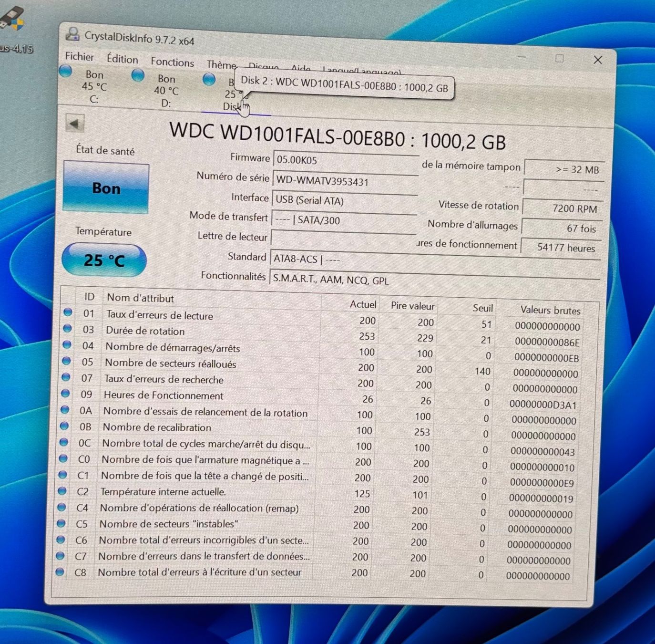Click status dot for attribute 01
Screen dimensions: 655x644
68,312
